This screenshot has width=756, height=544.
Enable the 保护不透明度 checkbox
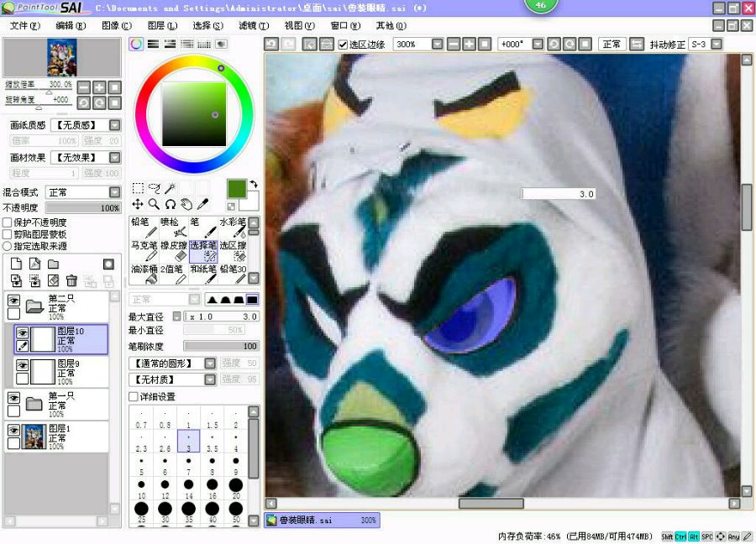(8, 222)
